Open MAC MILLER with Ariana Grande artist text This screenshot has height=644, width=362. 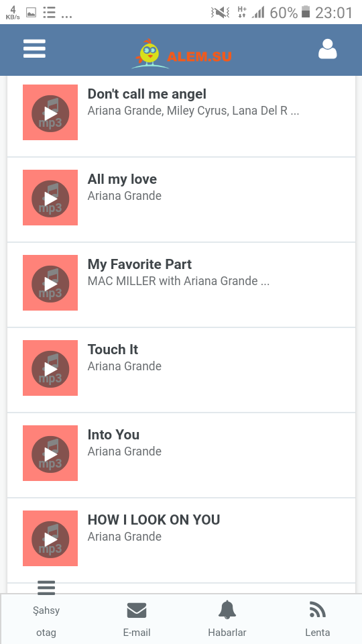(x=178, y=281)
